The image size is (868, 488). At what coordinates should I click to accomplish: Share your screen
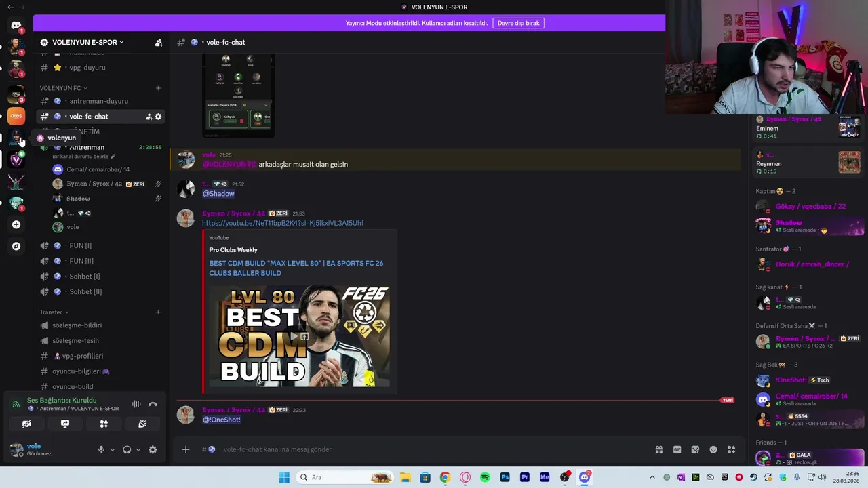[65, 424]
